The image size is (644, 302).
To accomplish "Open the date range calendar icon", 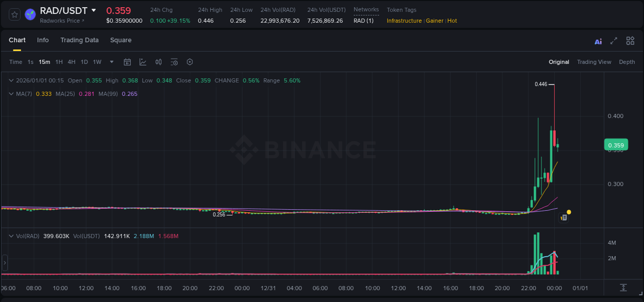I will 127,62.
